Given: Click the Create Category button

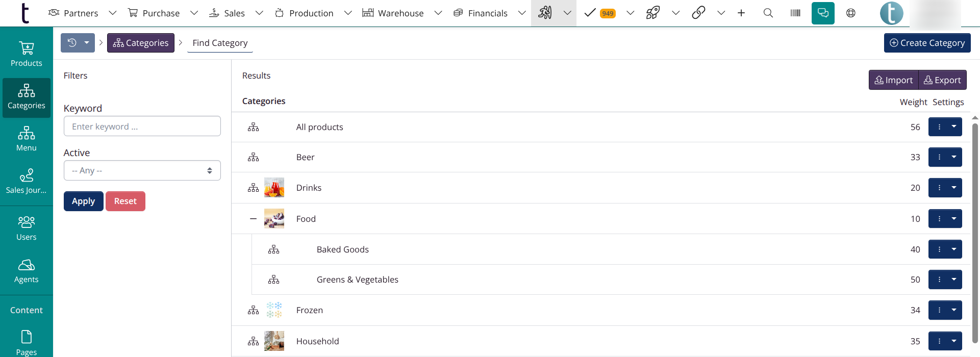Looking at the screenshot, I should [x=927, y=43].
